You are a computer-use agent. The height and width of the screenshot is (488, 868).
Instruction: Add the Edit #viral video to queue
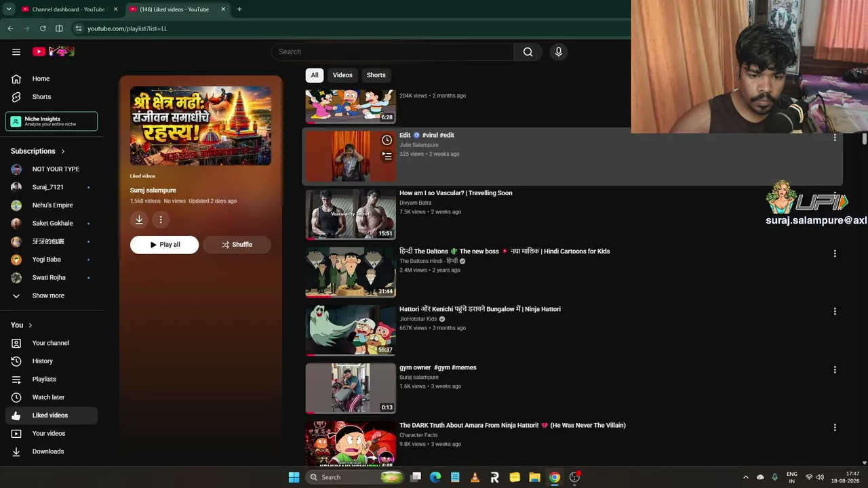pos(387,156)
